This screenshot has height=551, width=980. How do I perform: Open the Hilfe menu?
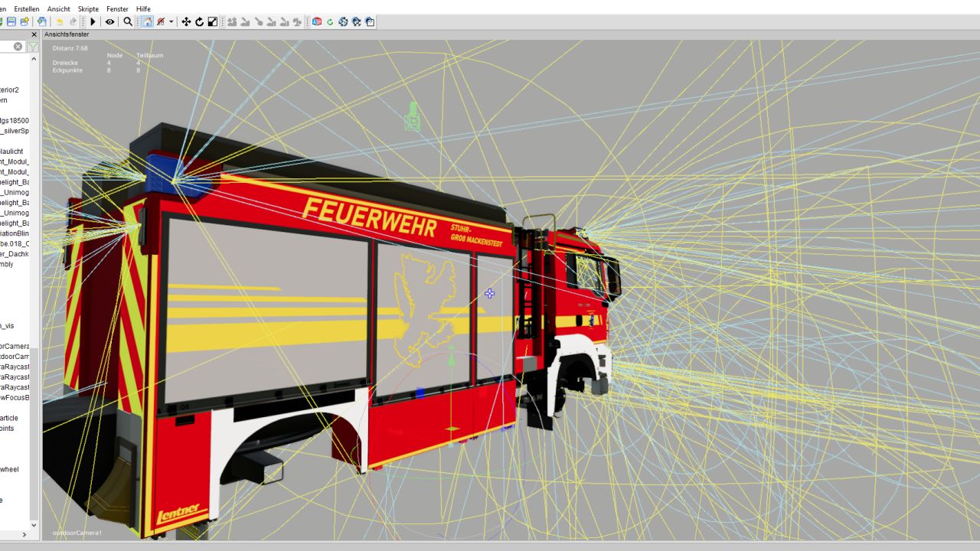(143, 9)
